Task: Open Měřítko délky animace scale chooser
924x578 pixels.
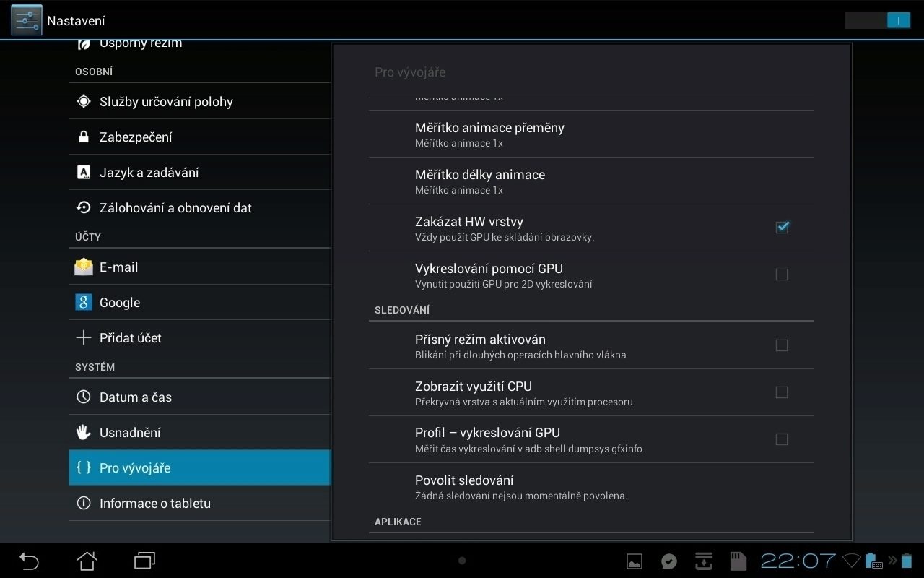Action: tap(591, 181)
